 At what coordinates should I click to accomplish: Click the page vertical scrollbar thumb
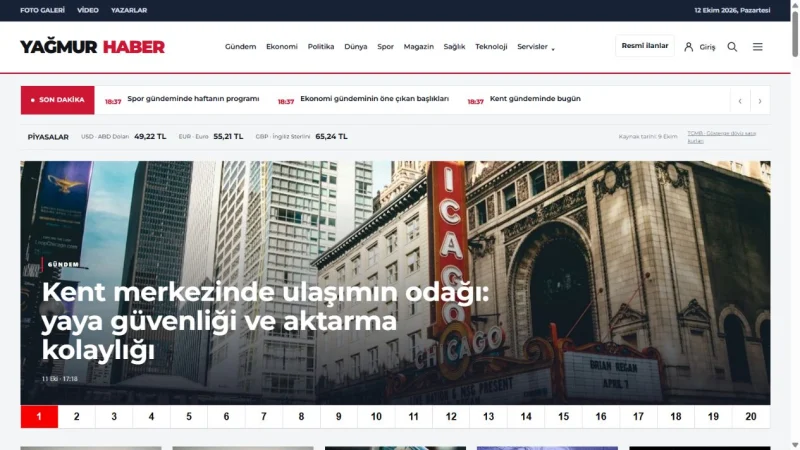[x=795, y=34]
